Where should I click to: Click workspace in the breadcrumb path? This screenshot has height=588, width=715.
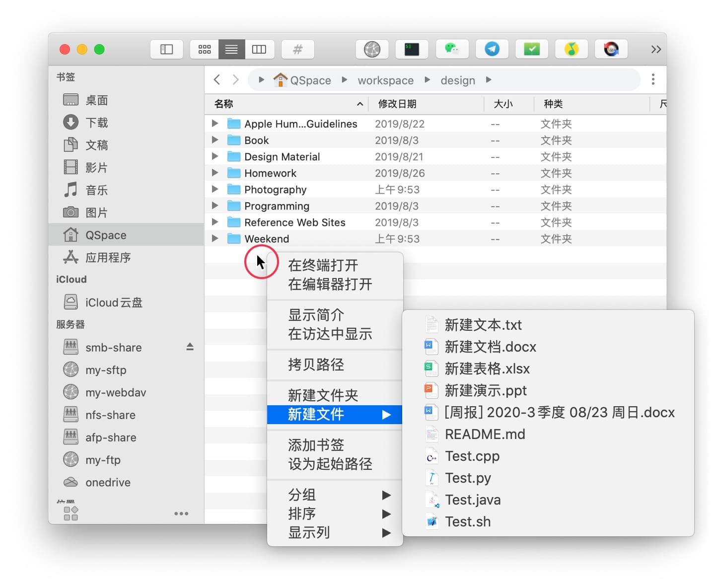(x=385, y=80)
